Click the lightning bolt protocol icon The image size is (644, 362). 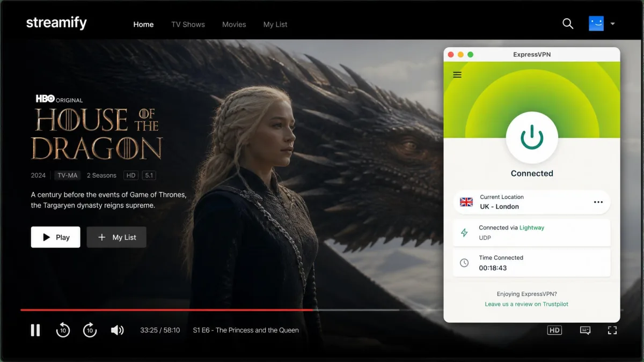[x=465, y=233]
